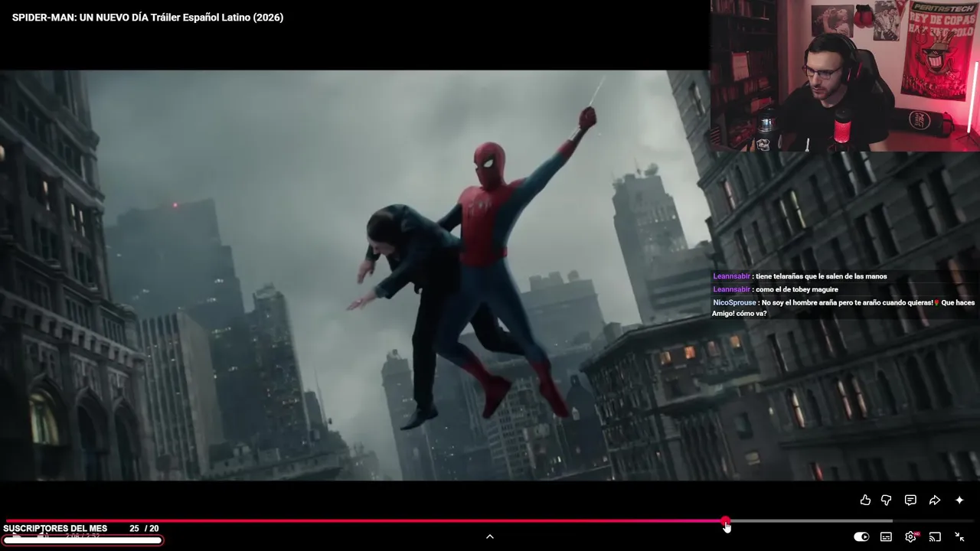
Task: Turn on subtitles/closed captions
Action: tap(886, 536)
